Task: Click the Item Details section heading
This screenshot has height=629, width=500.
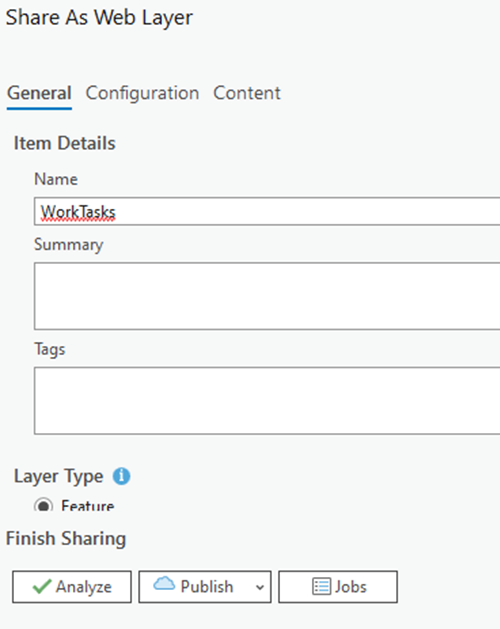Action: point(65,143)
